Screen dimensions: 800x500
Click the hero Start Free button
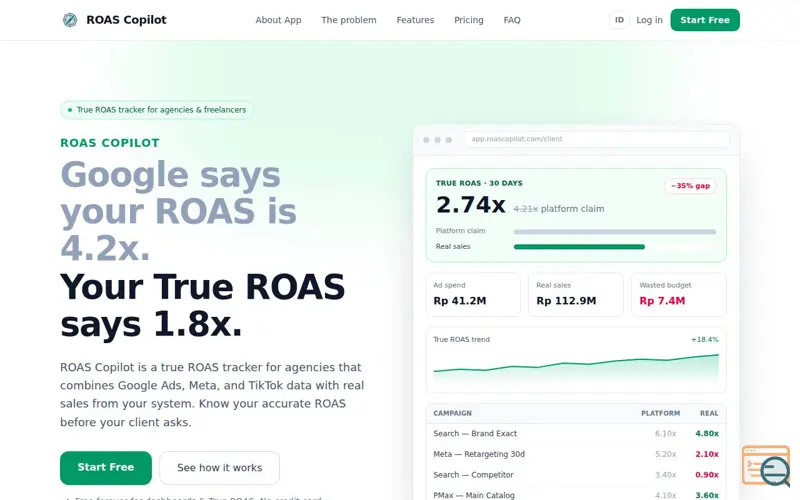pos(106,467)
